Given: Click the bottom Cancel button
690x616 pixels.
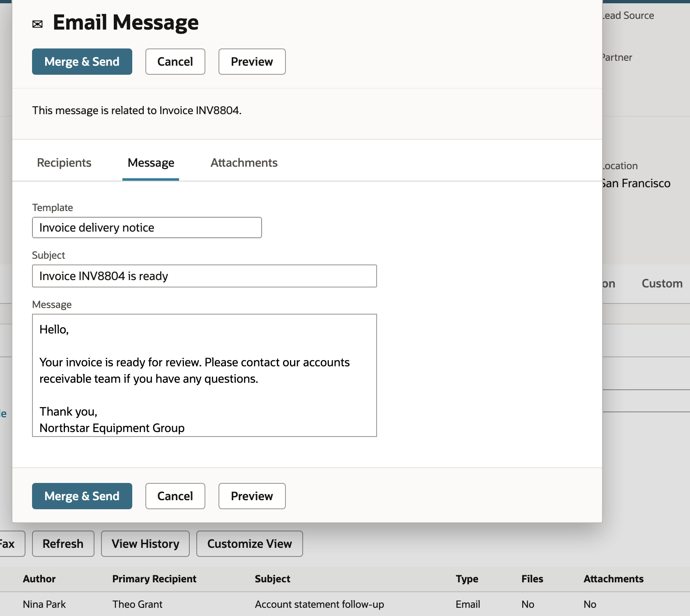Looking at the screenshot, I should [175, 496].
